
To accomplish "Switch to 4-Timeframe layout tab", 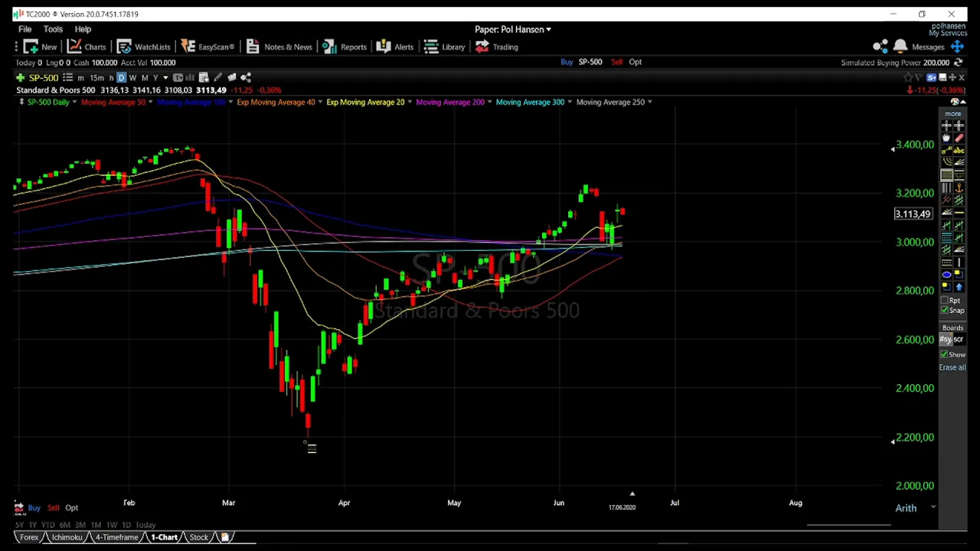I will (116, 537).
